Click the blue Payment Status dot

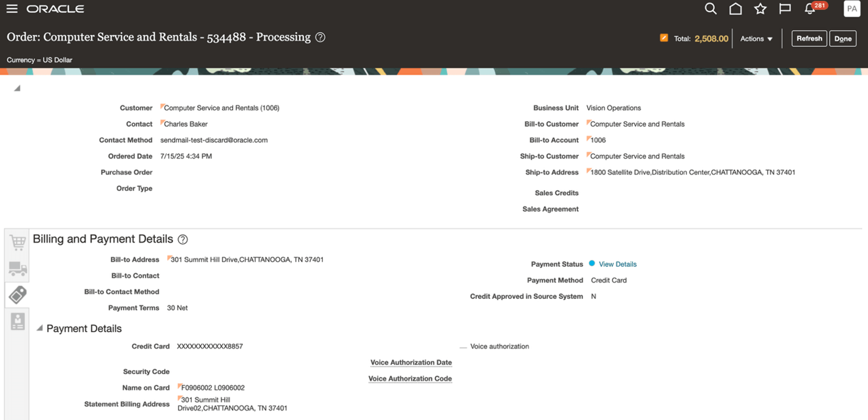[x=592, y=264]
